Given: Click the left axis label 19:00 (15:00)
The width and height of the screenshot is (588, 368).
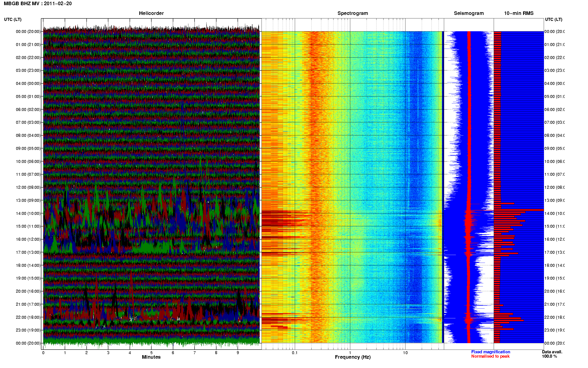Looking at the screenshot, I should pos(28,278).
